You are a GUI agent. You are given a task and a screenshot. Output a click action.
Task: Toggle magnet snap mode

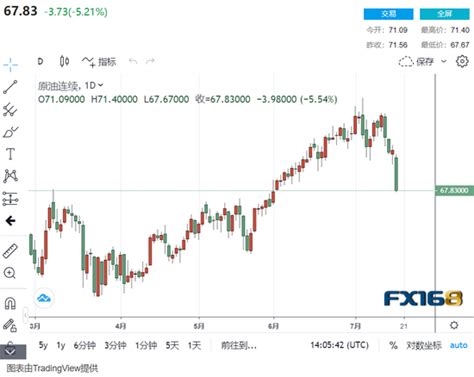pos(10,303)
